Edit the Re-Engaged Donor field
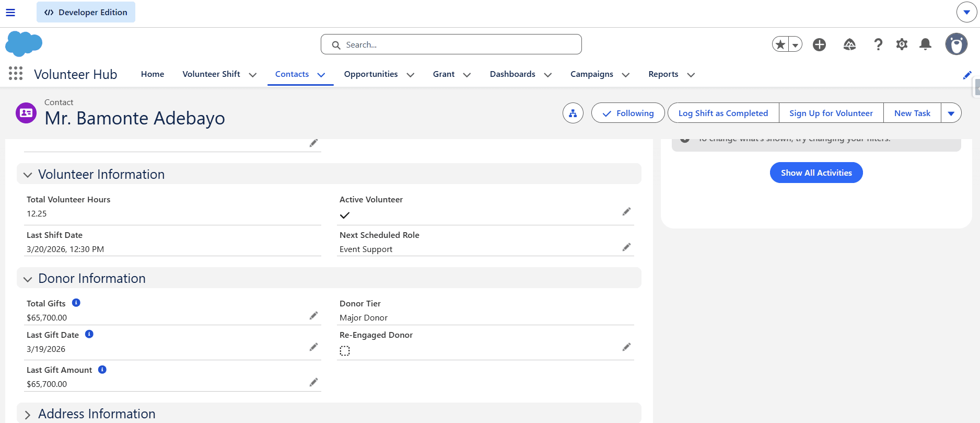 pyautogui.click(x=626, y=347)
